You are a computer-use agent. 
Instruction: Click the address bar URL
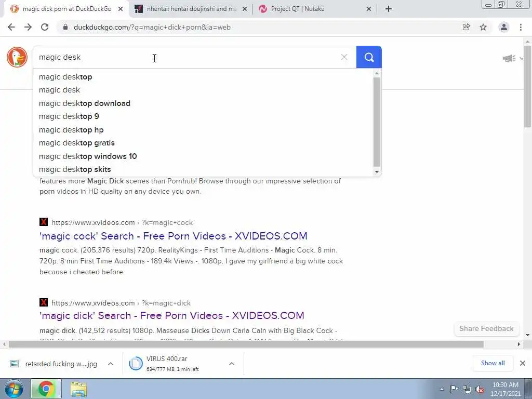pyautogui.click(x=152, y=27)
